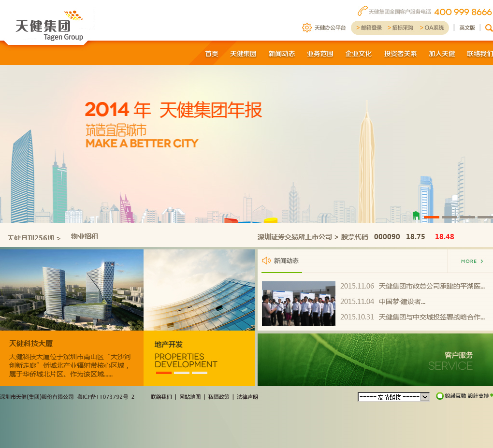493x448 pixels.
Task: Open the 业务范围 navigation menu
Action: pyautogui.click(x=320, y=54)
